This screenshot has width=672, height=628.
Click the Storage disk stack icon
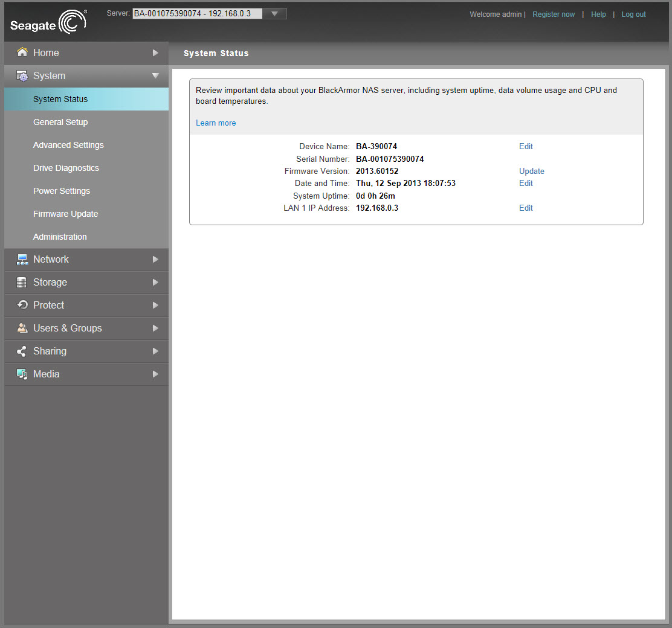click(21, 283)
